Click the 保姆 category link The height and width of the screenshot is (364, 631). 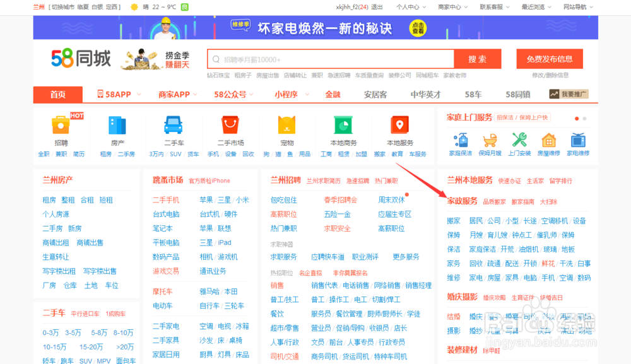[454, 235]
